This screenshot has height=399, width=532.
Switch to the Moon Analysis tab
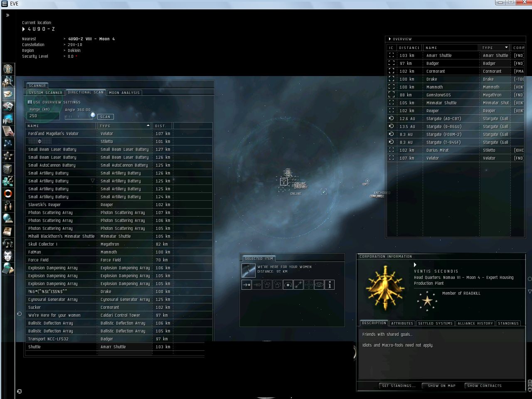(124, 93)
